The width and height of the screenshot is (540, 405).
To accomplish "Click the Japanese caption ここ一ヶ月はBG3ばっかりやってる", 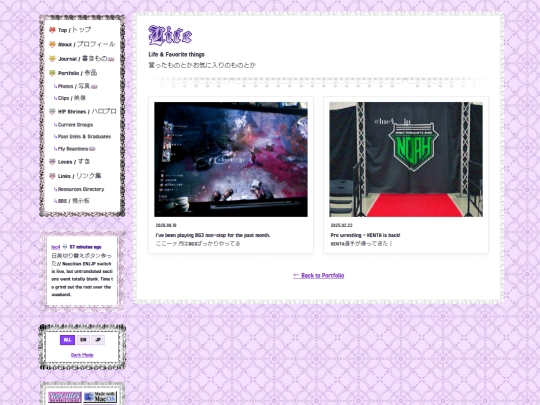I will 198,243.
